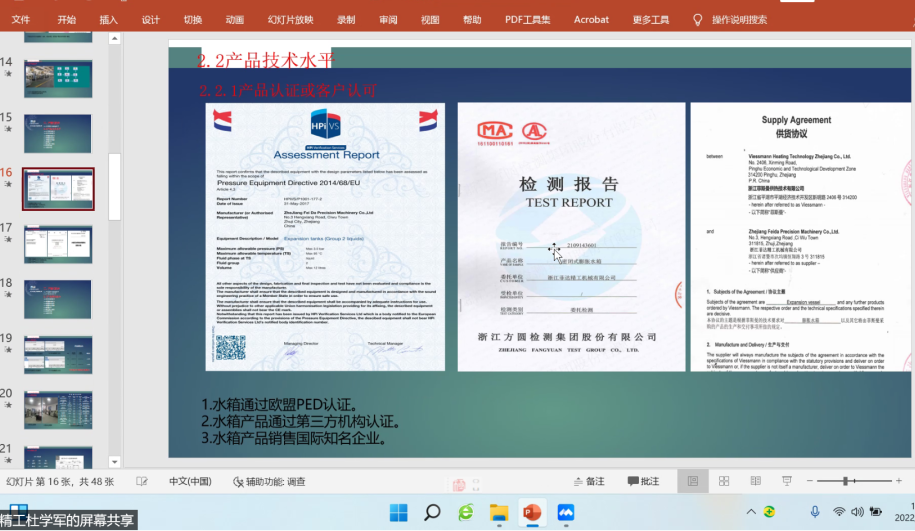This screenshot has height=531, width=915.
Task: Open the 插入 ribbon tab
Action: [109, 20]
